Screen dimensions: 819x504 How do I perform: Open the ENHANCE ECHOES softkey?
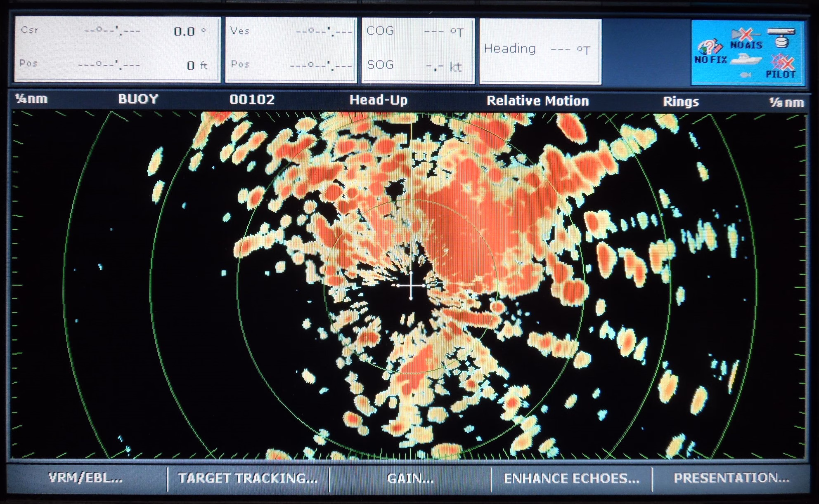tap(572, 478)
